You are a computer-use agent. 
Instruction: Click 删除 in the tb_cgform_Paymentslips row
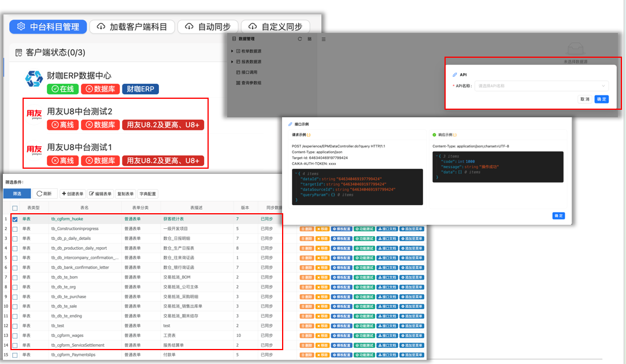306,355
